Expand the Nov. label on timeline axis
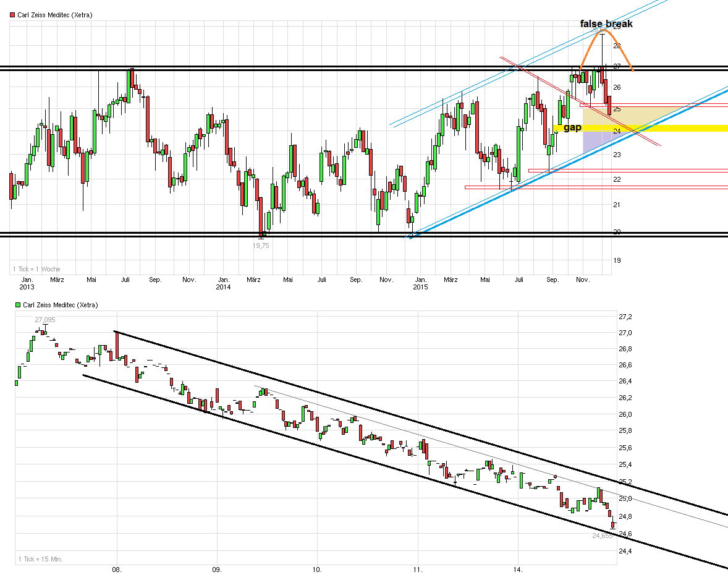The height and width of the screenshot is (585, 728). tap(582, 280)
